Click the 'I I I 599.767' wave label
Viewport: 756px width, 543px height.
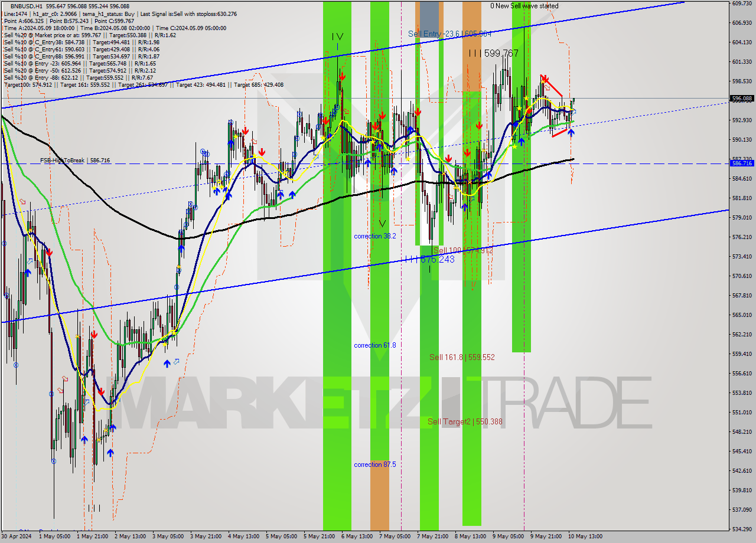click(493, 53)
